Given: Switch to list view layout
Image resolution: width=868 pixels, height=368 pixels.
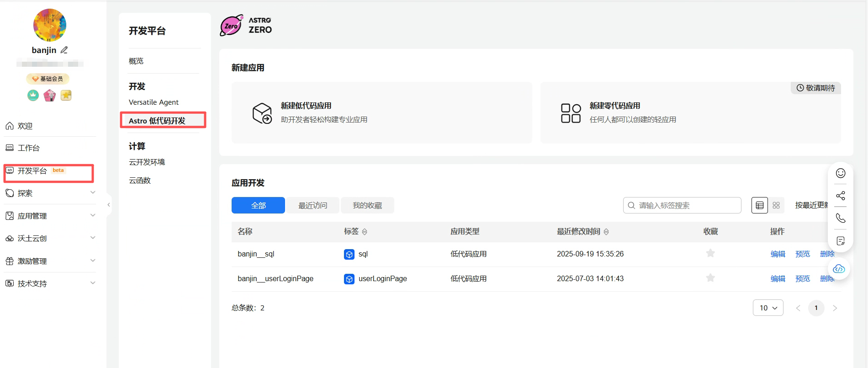Looking at the screenshot, I should click(760, 205).
